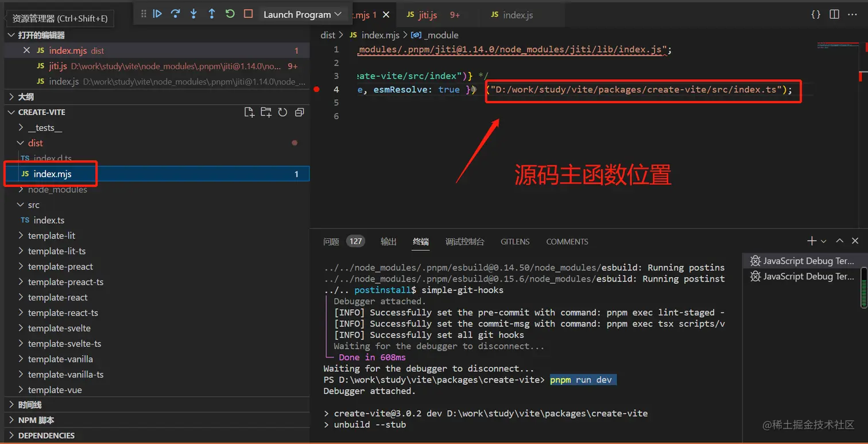The width and height of the screenshot is (868, 444).
Task: Expand the template-vue folder
Action: pyautogui.click(x=157, y=390)
